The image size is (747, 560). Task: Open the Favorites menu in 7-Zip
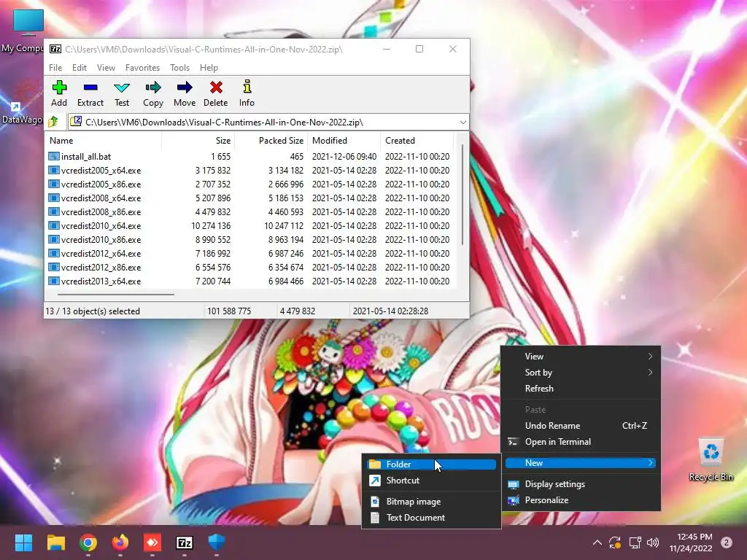click(x=142, y=68)
